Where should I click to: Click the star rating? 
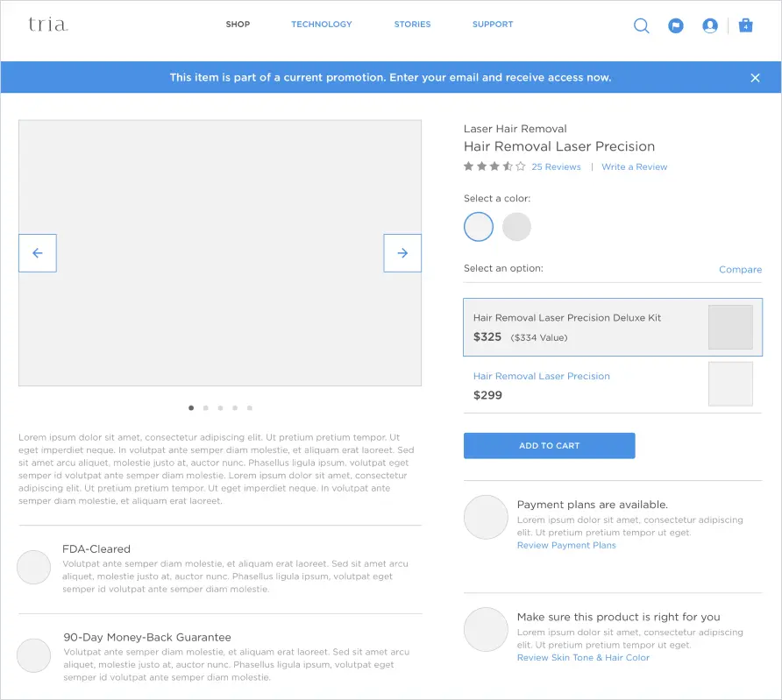494,166
